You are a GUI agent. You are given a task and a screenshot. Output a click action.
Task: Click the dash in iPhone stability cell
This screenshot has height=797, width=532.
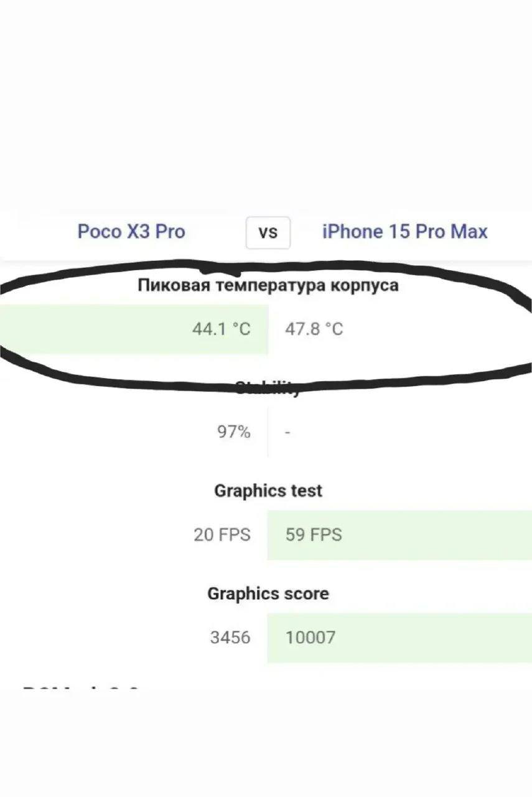click(x=288, y=432)
